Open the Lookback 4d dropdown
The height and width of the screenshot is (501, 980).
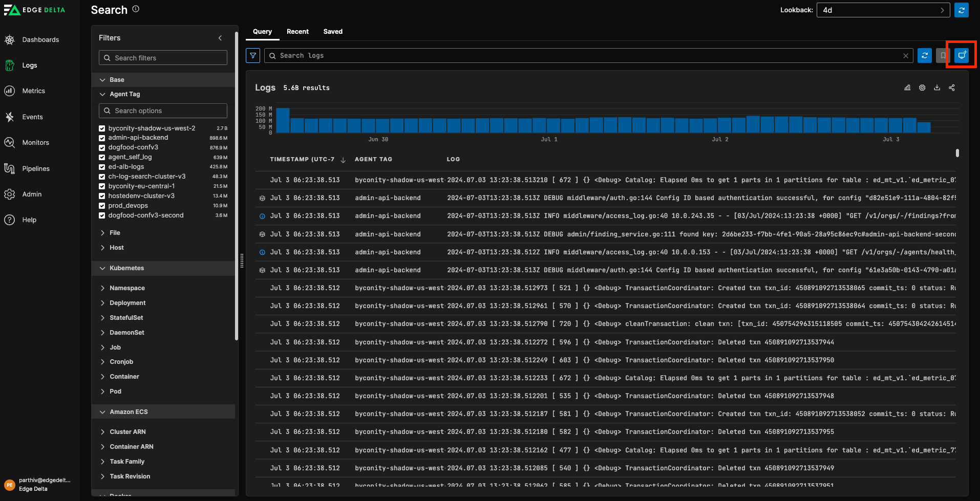(883, 10)
